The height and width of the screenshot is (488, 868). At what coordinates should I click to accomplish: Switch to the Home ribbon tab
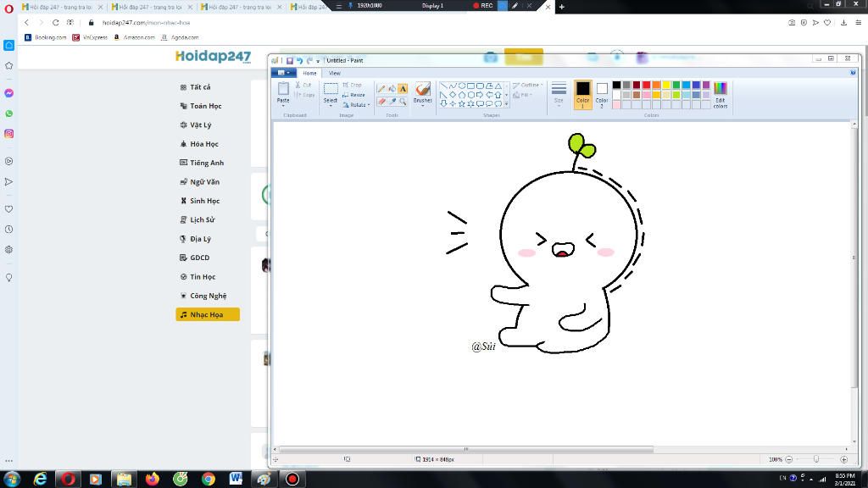tap(309, 73)
